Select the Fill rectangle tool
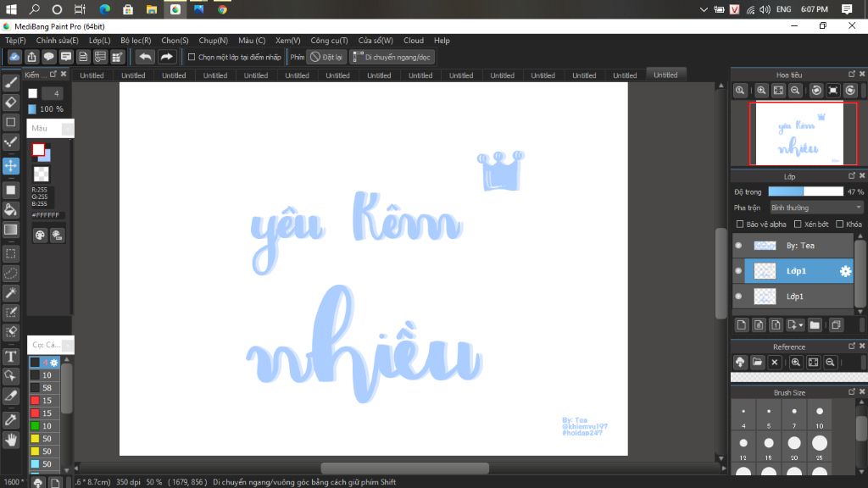This screenshot has width=868, height=488. [x=10, y=190]
